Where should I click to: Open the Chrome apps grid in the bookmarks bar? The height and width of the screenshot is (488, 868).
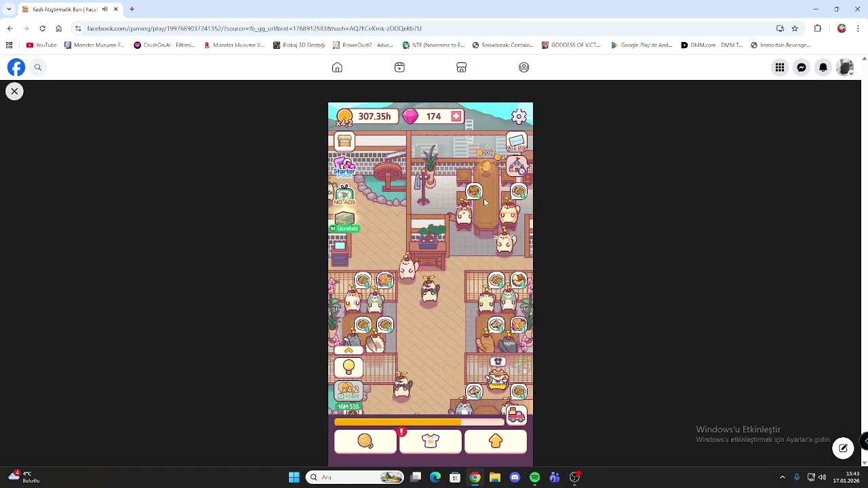[x=9, y=45]
